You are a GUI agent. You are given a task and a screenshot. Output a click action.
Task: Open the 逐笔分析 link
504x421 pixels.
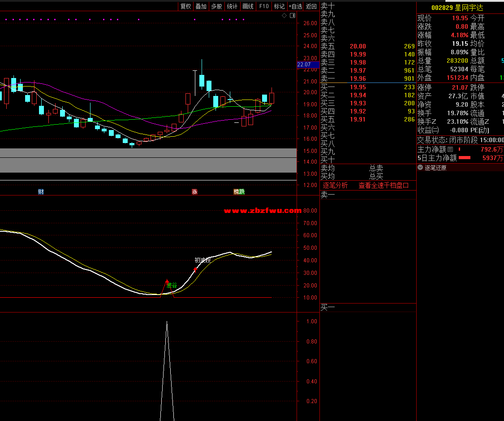coord(335,185)
